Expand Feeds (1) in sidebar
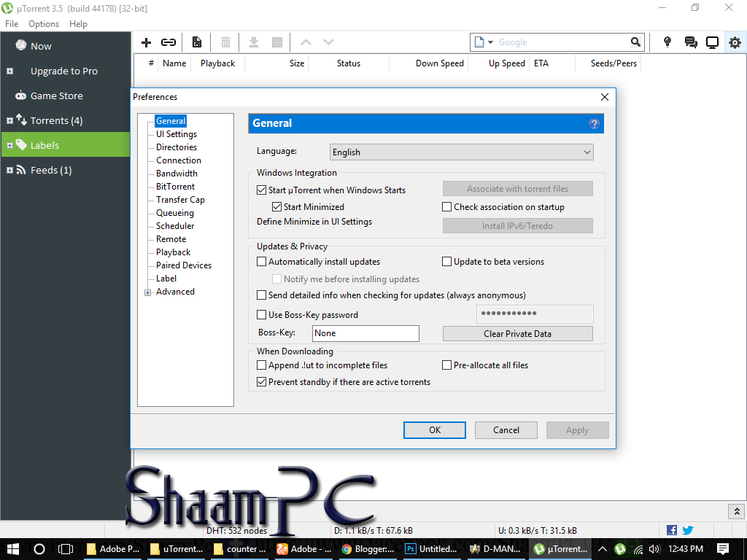The image size is (747, 560). [x=9, y=170]
